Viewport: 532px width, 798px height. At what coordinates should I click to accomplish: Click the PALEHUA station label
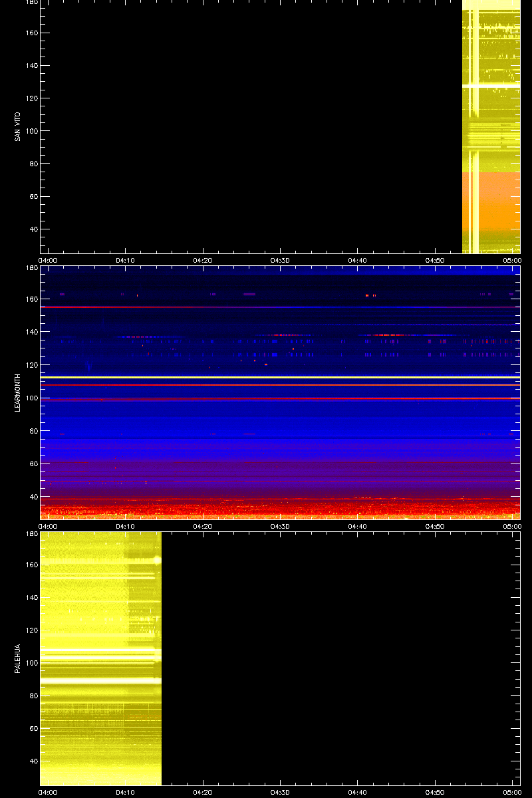pos(17,659)
